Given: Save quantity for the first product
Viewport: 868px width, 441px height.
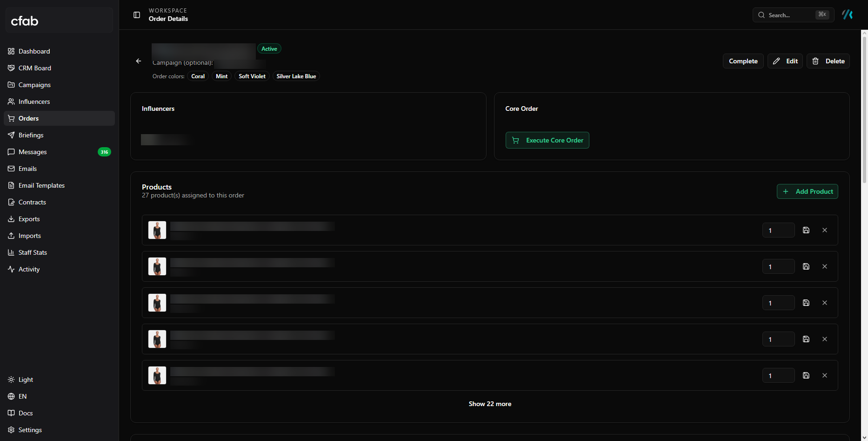Looking at the screenshot, I should [x=806, y=230].
